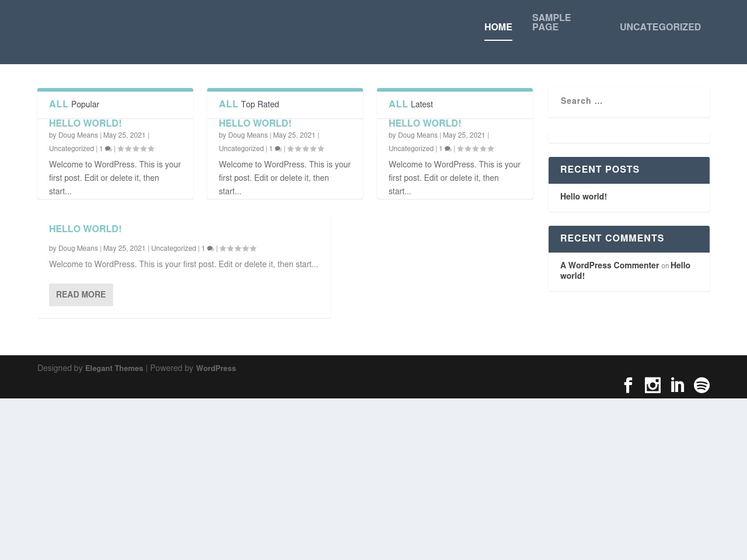The image size is (747, 560).
Task: Open the Spotify social icon in footer
Action: coord(701,385)
